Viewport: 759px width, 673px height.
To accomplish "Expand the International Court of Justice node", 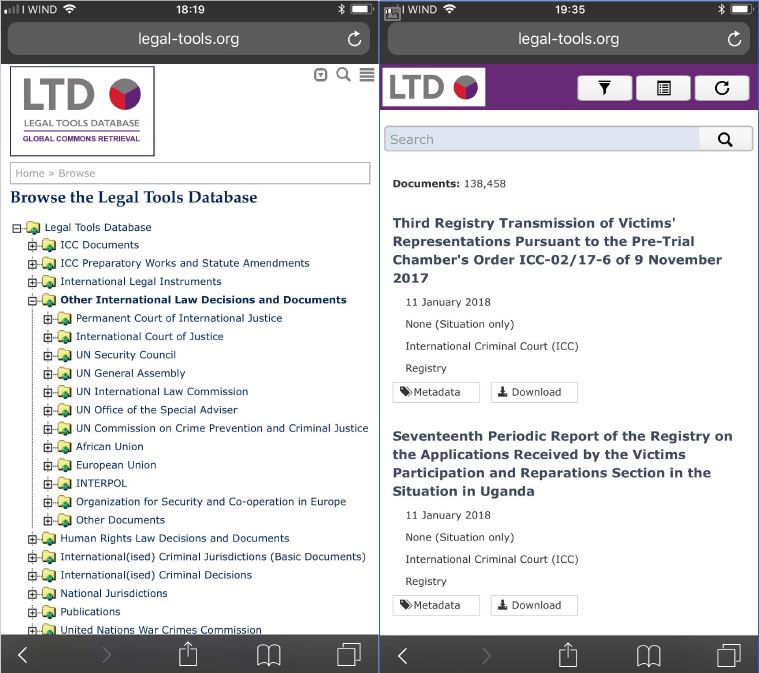I will pyautogui.click(x=48, y=337).
